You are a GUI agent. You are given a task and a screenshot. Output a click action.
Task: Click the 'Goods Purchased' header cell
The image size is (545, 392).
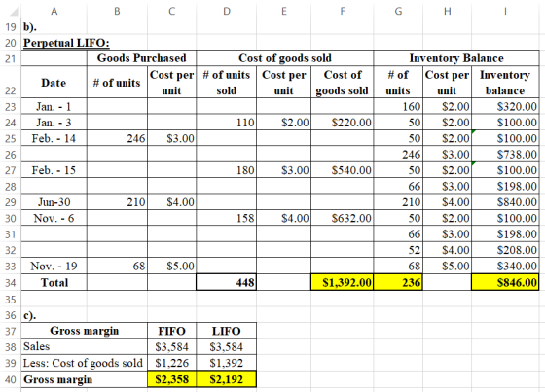[141, 58]
